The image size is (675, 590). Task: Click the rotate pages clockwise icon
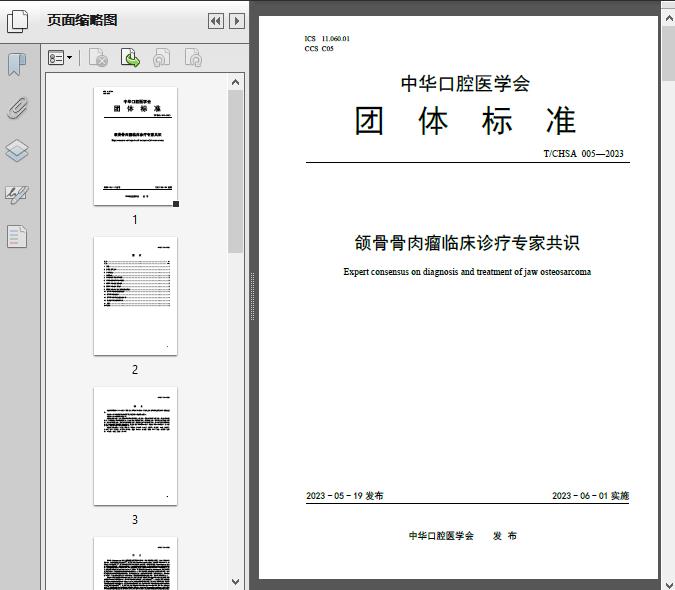pos(193,58)
